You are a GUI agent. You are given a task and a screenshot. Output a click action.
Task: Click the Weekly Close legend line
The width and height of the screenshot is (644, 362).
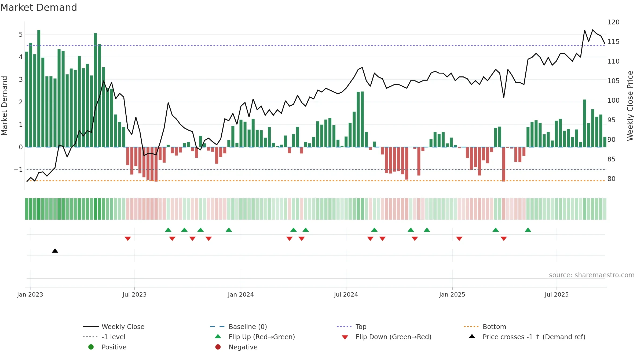coord(91,327)
